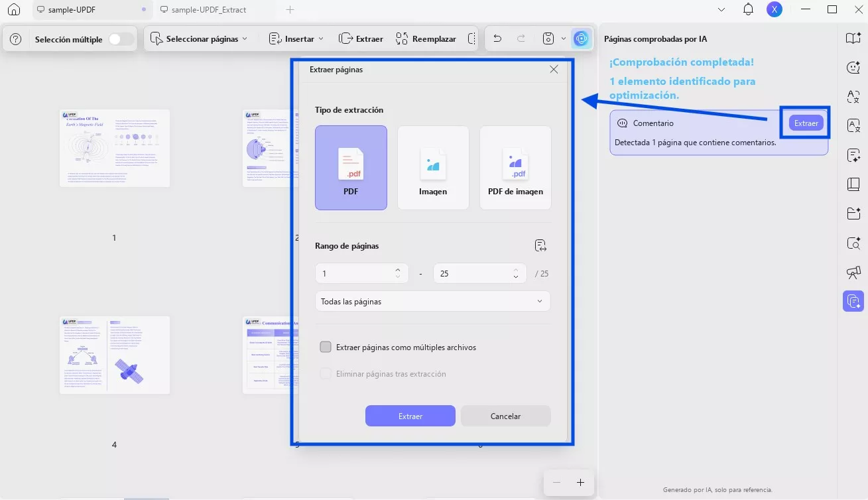Screen dimensions: 868x500
Task: Increase the end page number with up arrow
Action: [515, 269]
